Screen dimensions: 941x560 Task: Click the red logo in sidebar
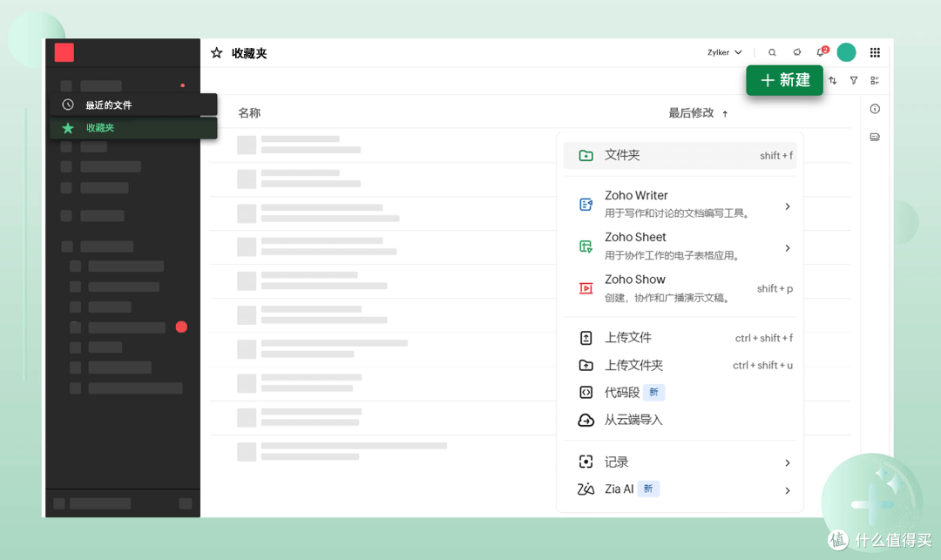coord(64,53)
